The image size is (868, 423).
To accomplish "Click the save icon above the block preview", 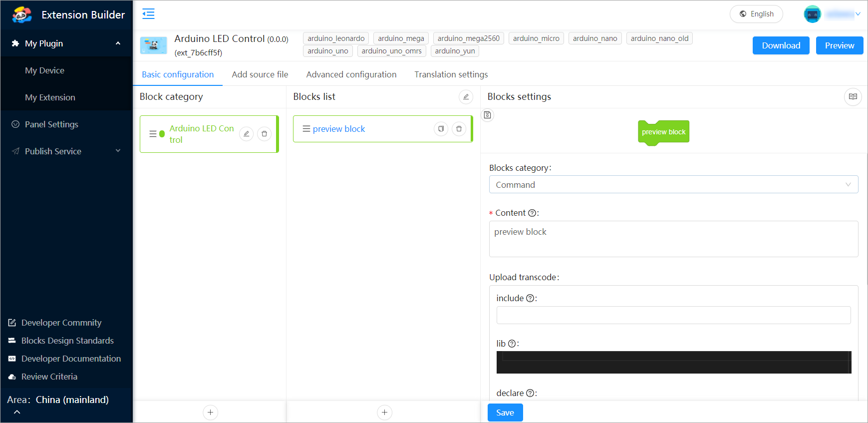I will (488, 115).
